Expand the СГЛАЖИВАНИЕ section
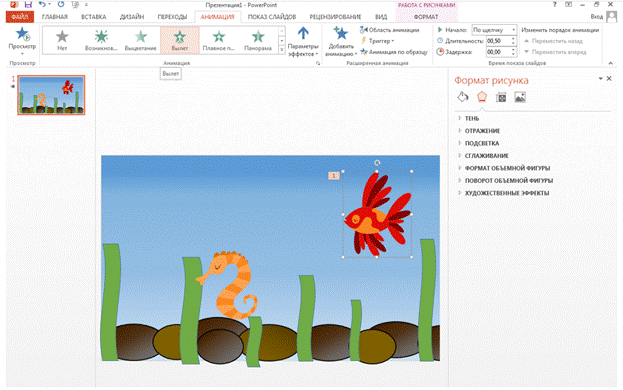The image size is (623, 390). pyautogui.click(x=487, y=156)
